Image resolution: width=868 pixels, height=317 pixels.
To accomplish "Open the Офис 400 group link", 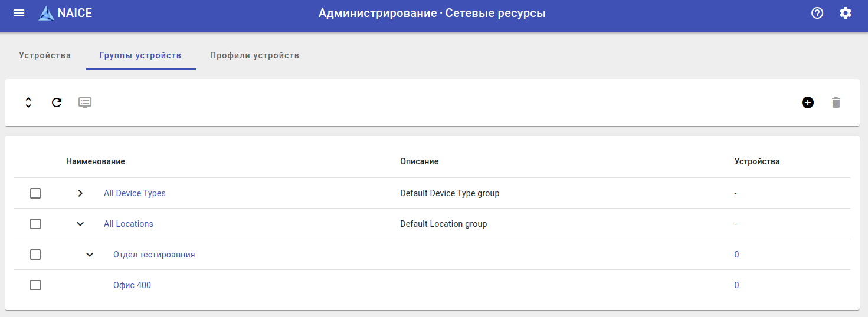I will [x=132, y=285].
